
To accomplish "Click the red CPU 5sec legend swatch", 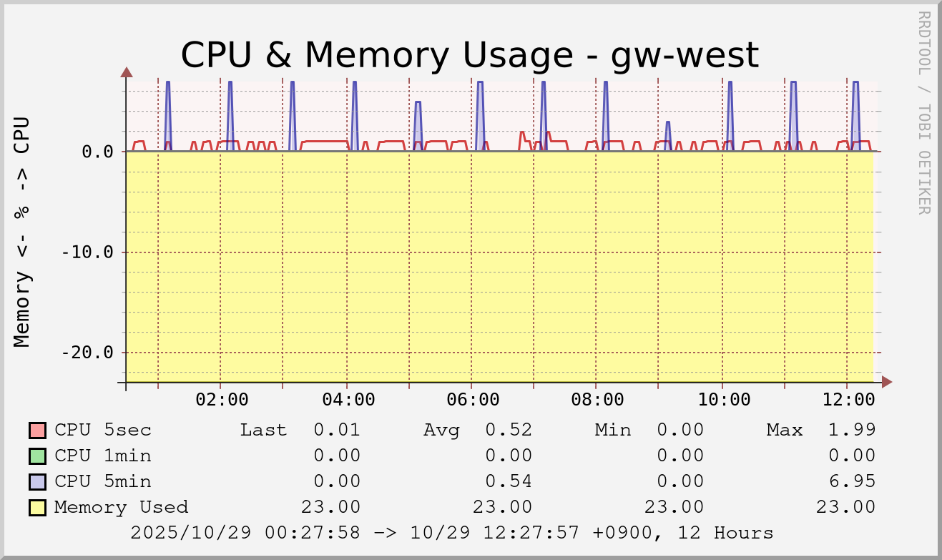I will 38,431.
